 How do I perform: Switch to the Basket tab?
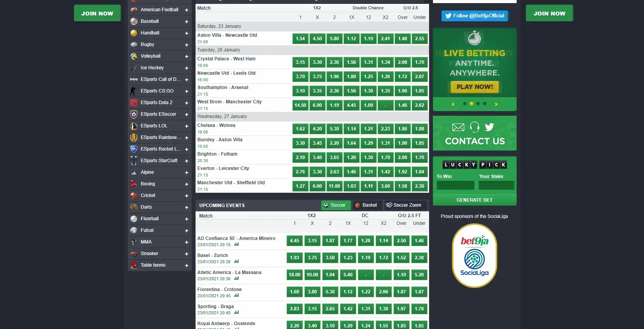[366, 205]
